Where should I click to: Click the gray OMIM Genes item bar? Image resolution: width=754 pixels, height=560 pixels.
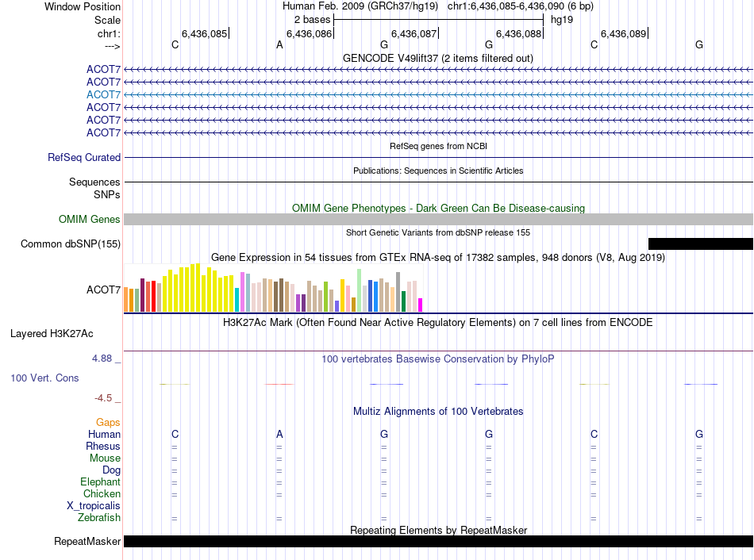pos(438,219)
